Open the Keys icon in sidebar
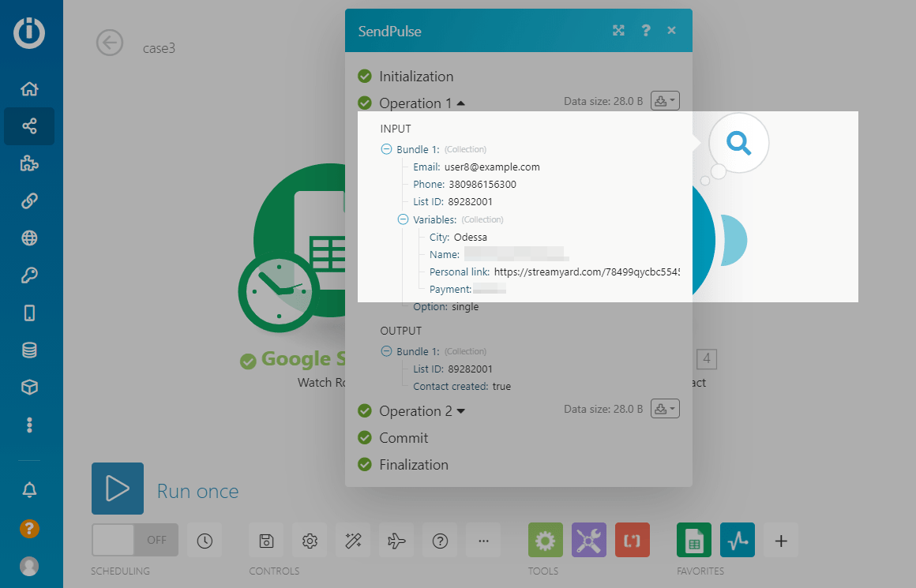916x588 pixels. tap(29, 275)
